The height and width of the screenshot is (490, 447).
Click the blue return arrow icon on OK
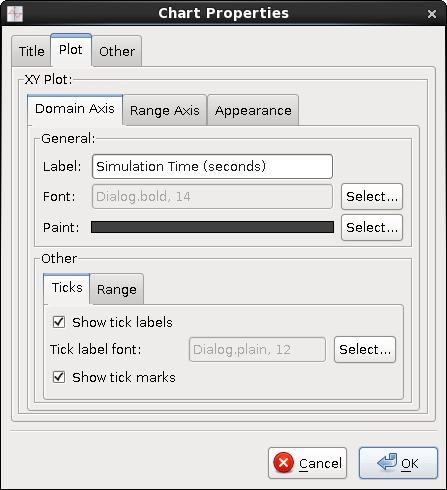point(387,461)
